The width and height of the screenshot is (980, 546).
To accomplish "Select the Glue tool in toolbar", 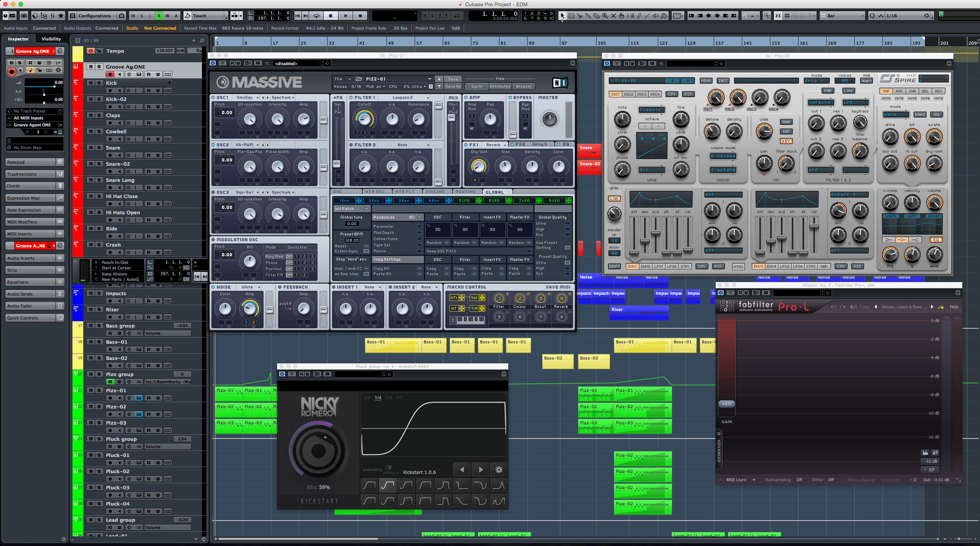I will [588, 16].
